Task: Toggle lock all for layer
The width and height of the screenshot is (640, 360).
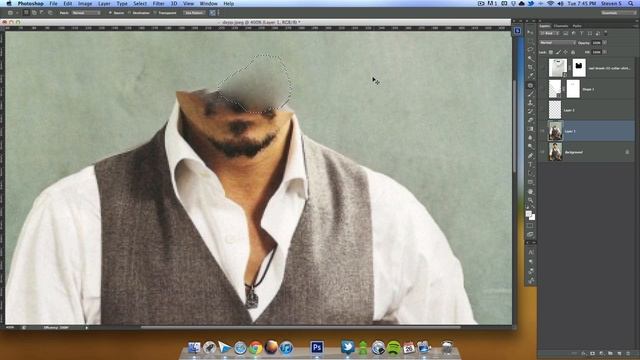Action: point(573,52)
